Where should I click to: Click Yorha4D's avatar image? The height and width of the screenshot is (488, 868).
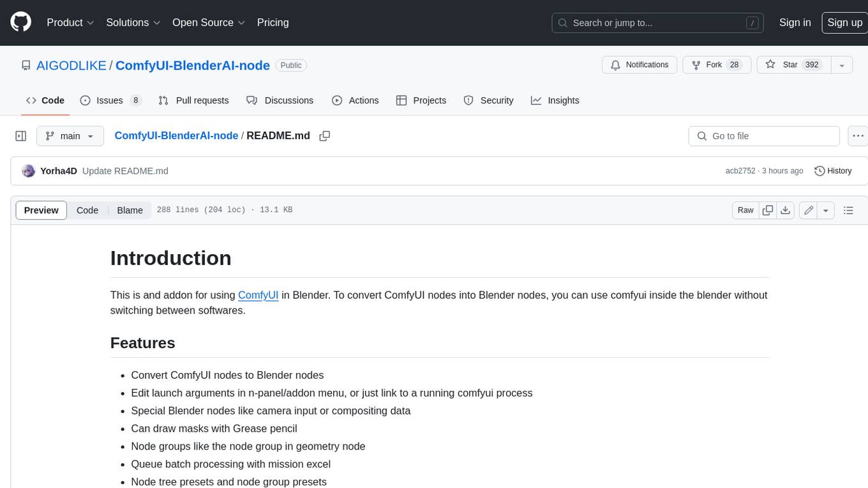[x=28, y=171]
